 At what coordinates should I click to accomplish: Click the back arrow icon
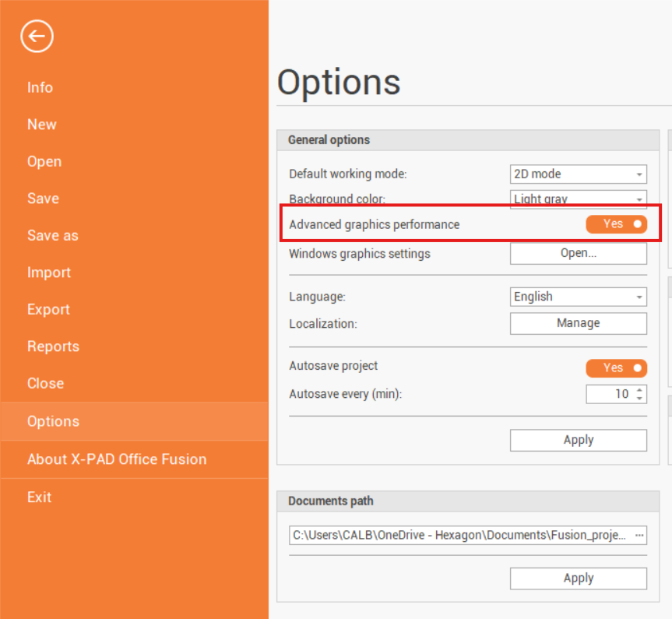coord(37,37)
